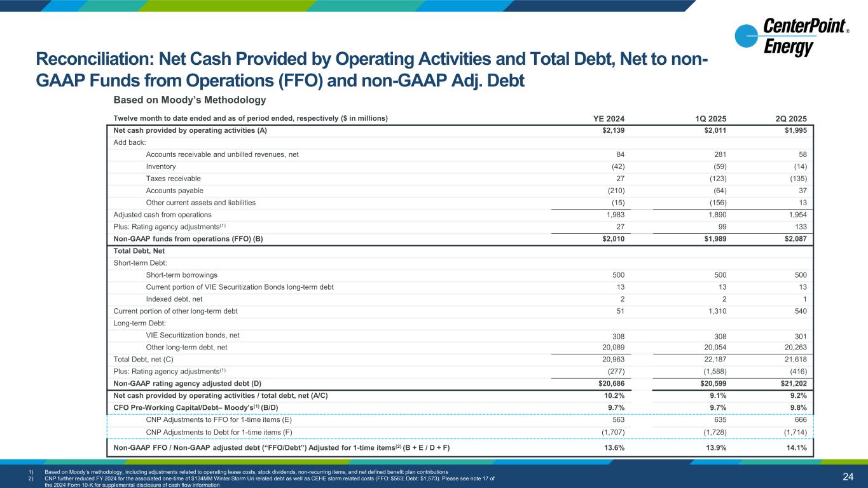Image resolution: width=868 pixels, height=488 pixels.
Task: Select the Other long-term debt, net label
Action: (186, 348)
